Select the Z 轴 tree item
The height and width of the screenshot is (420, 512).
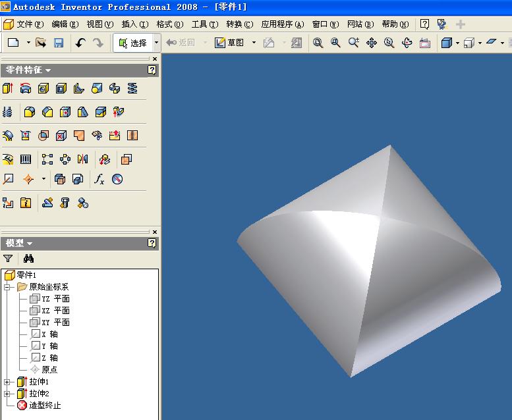44,358
